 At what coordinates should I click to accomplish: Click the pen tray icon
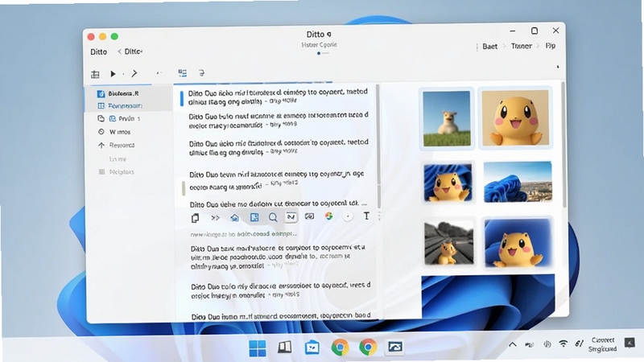point(579,343)
